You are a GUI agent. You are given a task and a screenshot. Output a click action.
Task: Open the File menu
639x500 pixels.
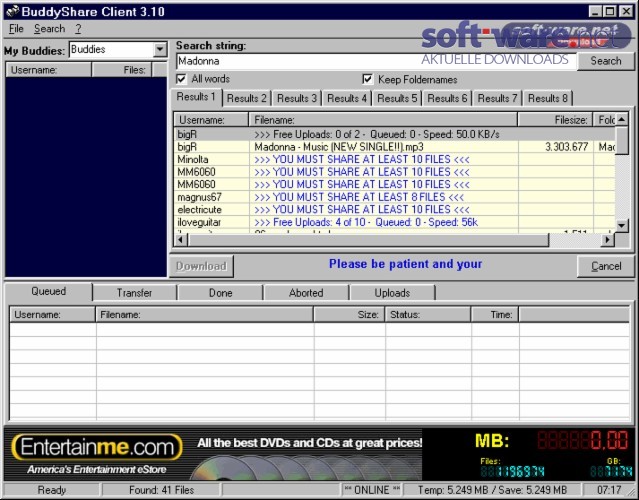(16, 29)
